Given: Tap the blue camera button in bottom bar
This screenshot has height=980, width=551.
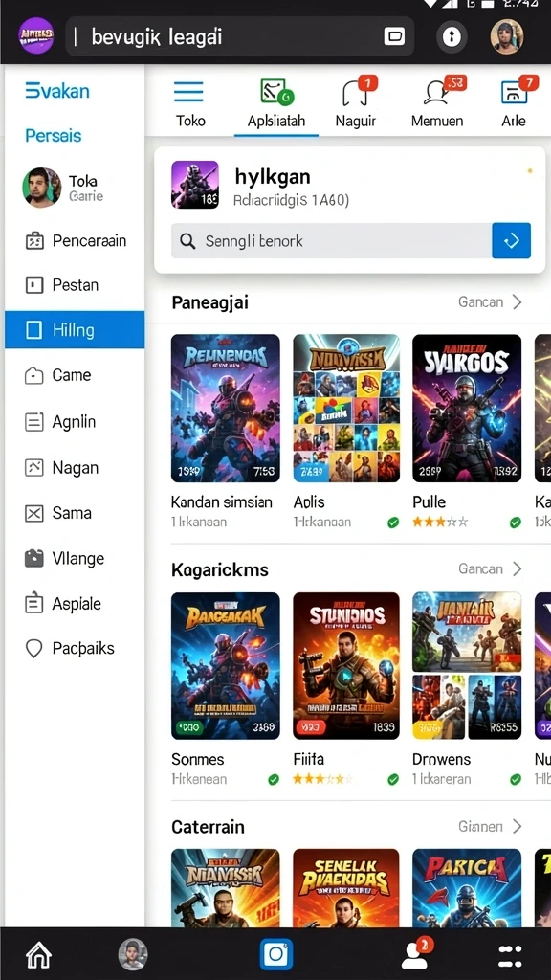Looking at the screenshot, I should (276, 954).
